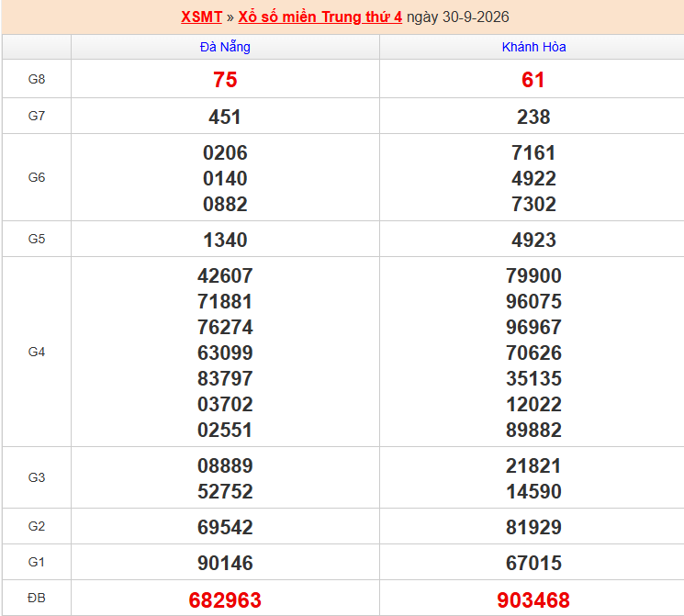Screen dimensions: 684x616
Task: Click the G4 number 63099
Action: 225,353
